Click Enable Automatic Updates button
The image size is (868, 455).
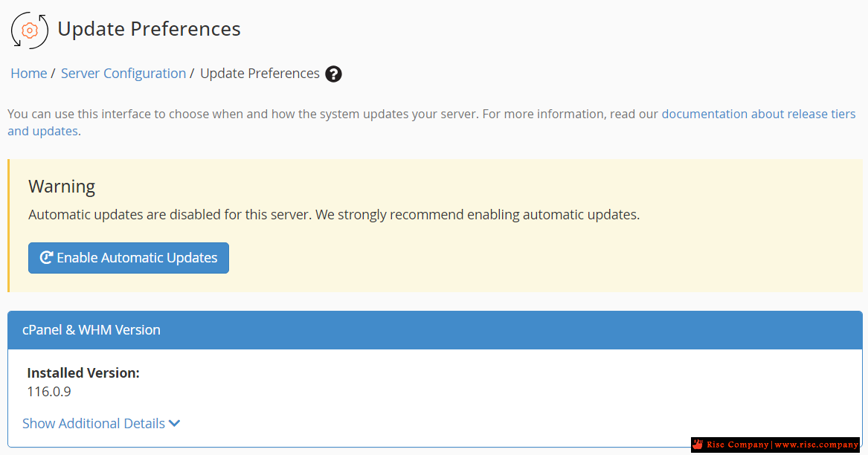[129, 258]
